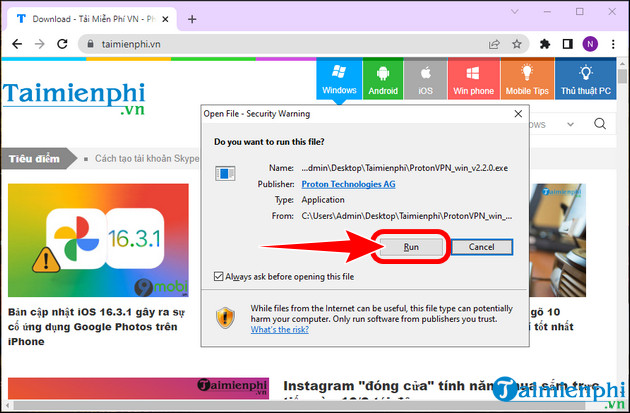Close the Security Warning dialog

(x=516, y=113)
